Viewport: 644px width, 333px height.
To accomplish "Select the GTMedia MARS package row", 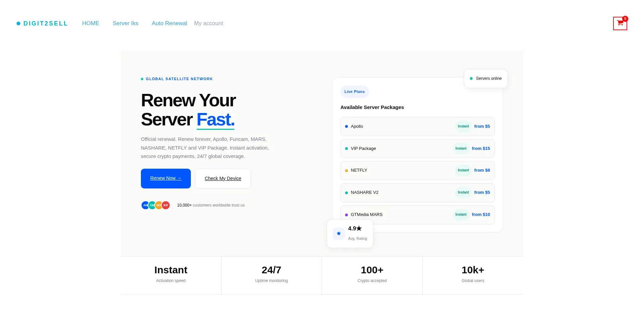I will [417, 215].
